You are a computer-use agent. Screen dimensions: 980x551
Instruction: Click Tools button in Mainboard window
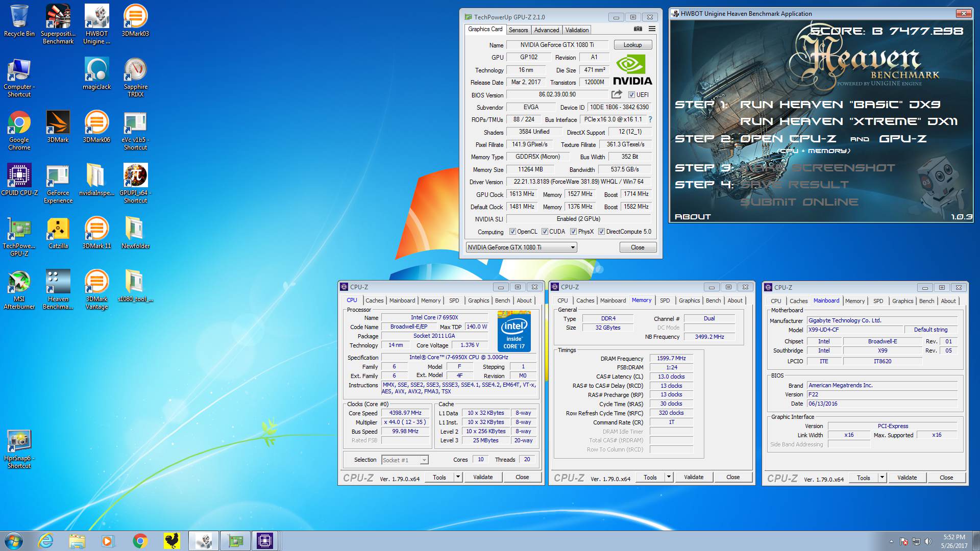click(864, 478)
